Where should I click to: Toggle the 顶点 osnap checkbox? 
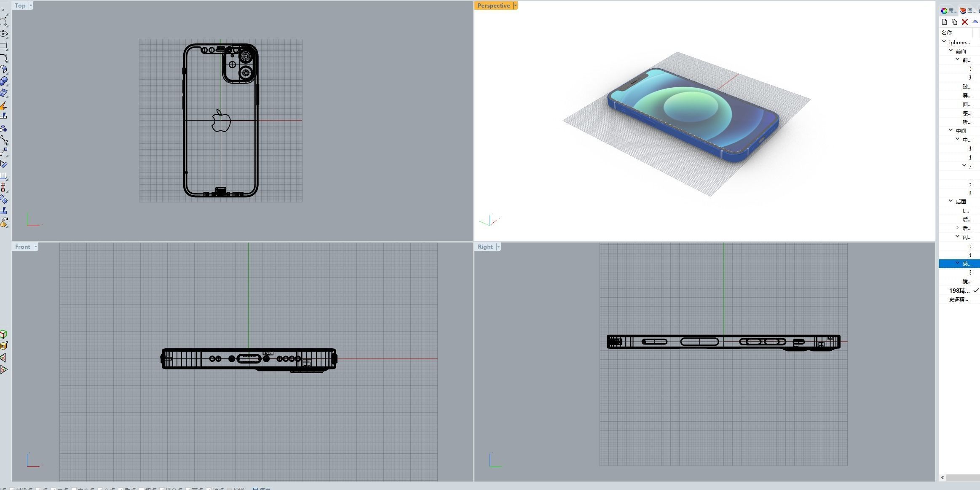(209, 489)
